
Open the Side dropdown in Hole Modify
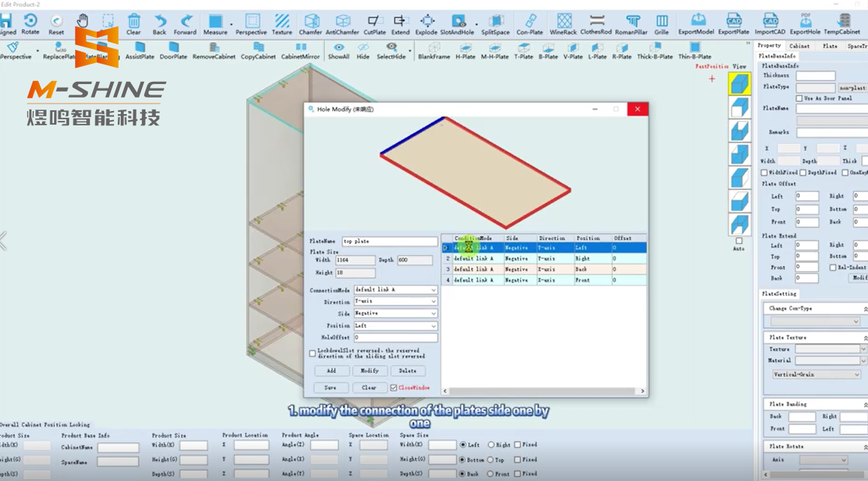(434, 313)
